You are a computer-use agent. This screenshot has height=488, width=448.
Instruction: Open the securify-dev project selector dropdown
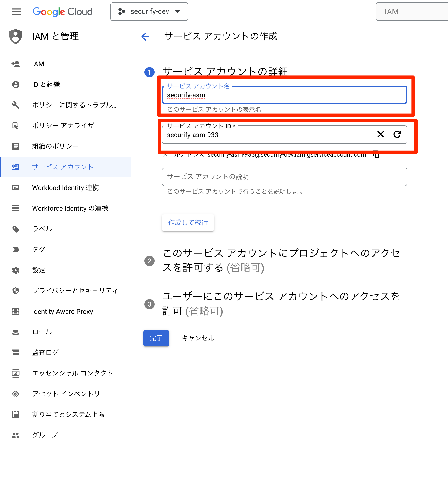pyautogui.click(x=149, y=11)
